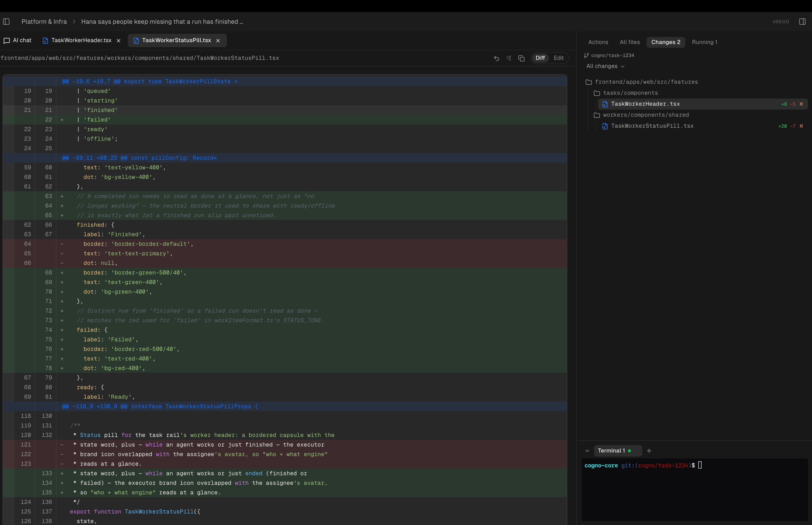Click the terminal prompt input area

tap(695, 489)
